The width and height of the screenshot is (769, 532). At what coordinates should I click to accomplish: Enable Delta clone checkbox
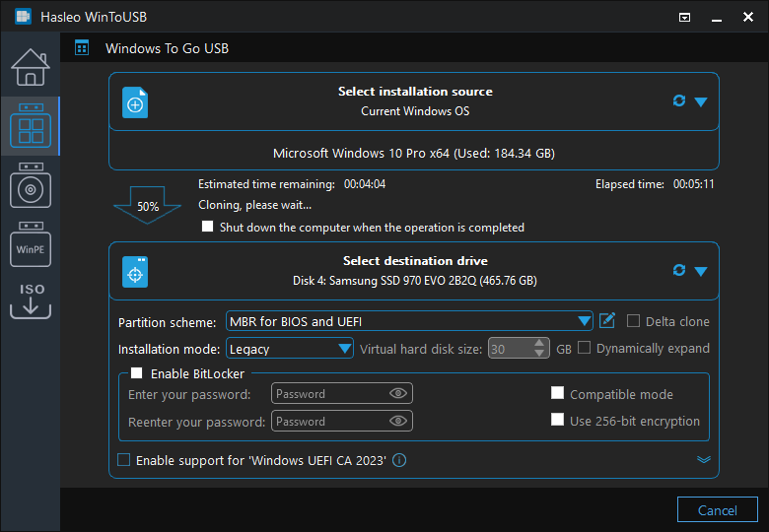coord(633,321)
